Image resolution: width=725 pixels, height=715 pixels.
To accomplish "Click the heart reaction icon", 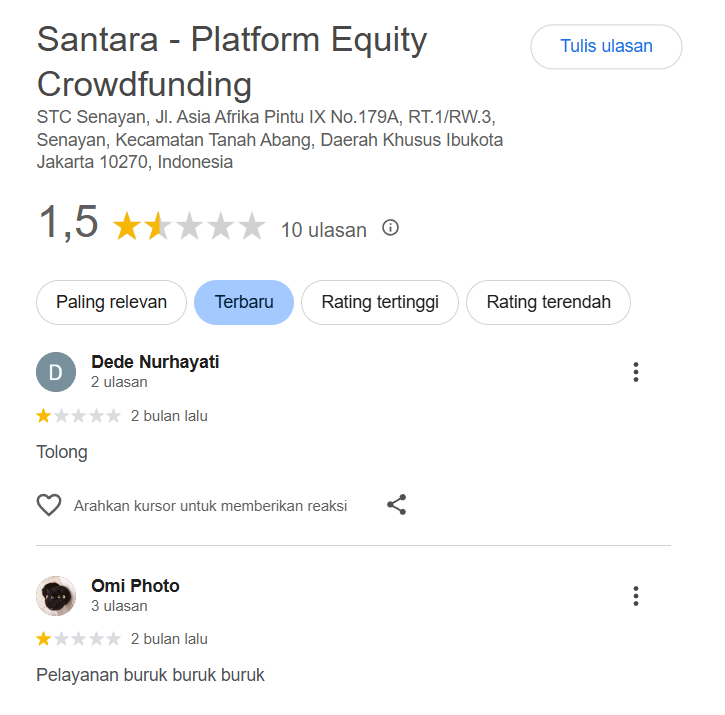I will (49, 505).
